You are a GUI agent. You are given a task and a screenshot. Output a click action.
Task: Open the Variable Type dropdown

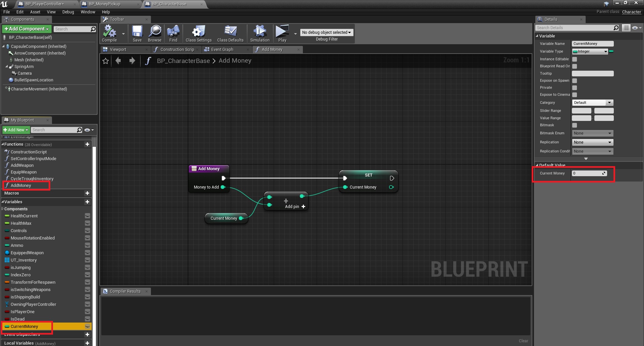tap(590, 52)
